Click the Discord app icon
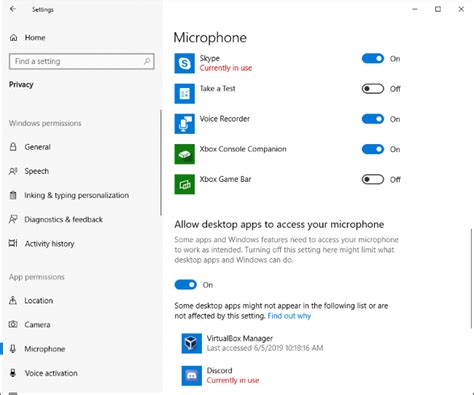Viewport: 474px width, 395px height. click(192, 376)
